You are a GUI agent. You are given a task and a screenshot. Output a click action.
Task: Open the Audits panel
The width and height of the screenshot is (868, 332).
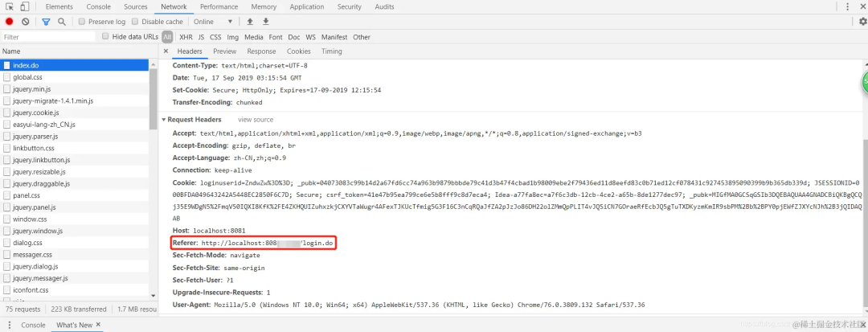[x=384, y=6]
